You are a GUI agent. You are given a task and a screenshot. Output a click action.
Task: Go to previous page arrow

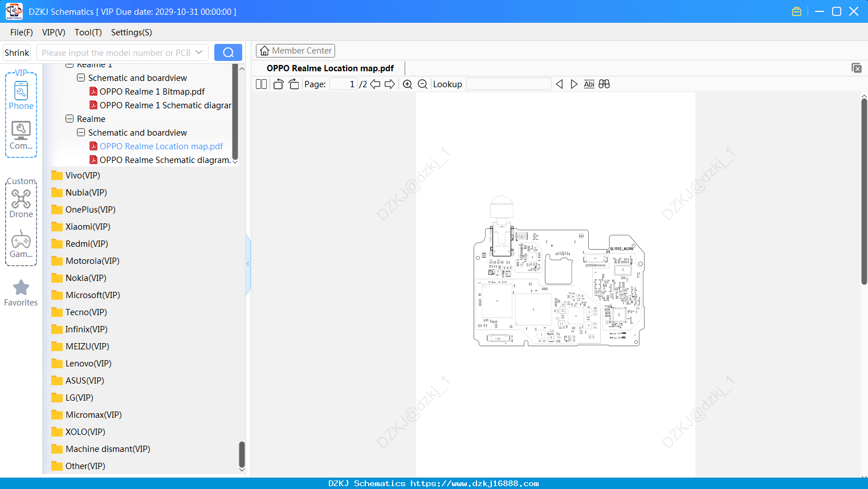point(375,84)
